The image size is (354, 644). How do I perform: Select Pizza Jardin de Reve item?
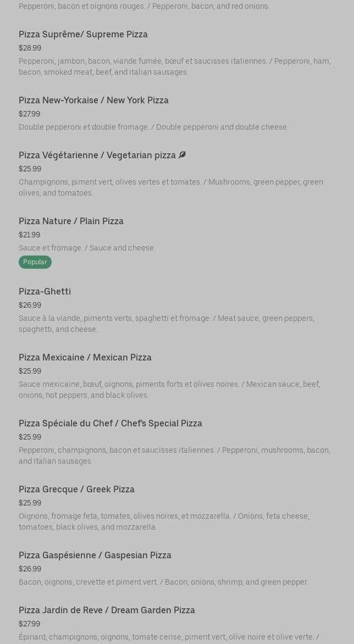[x=107, y=610]
